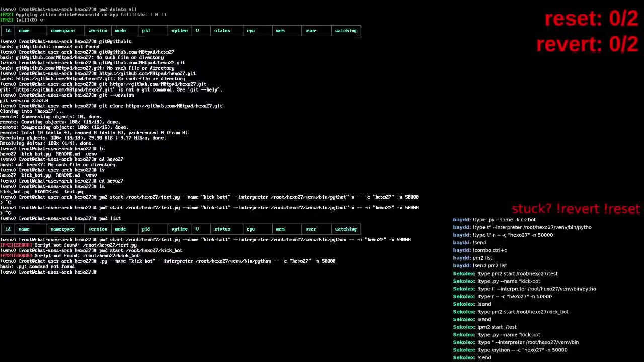This screenshot has width=644, height=362.
Task: Click 'remote: Enumerating objects' output line
Action: (x=51, y=117)
